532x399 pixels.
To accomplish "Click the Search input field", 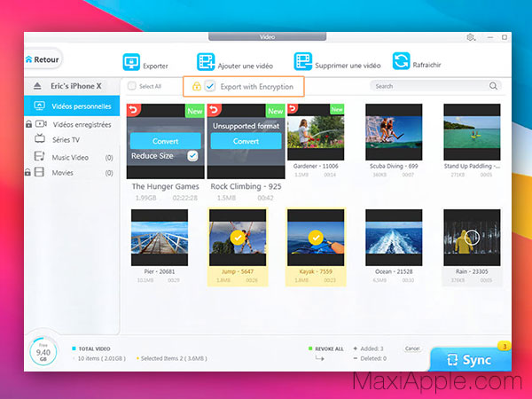I will tap(435, 86).
